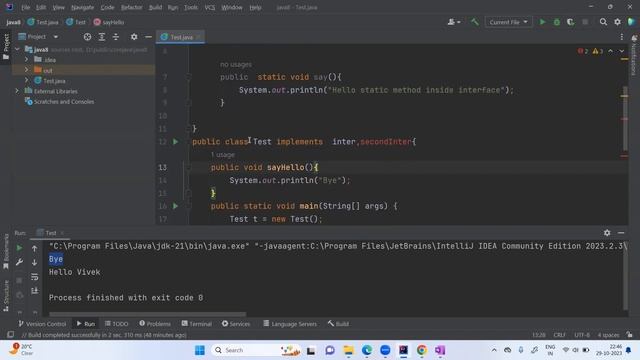Image resolution: width=640 pixels, height=360 pixels.
Task: Click Select Opened File crosshair icon
Action: coord(87,37)
